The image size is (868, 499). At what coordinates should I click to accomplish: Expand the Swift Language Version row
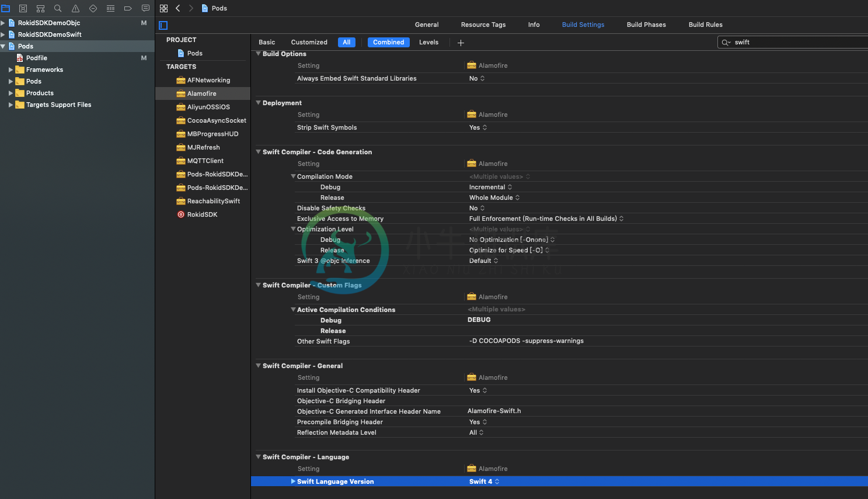point(294,481)
